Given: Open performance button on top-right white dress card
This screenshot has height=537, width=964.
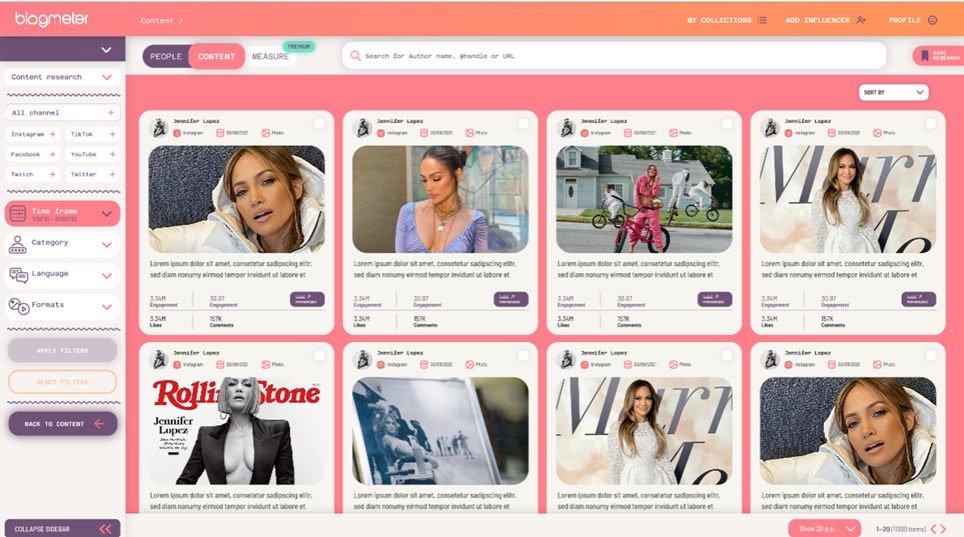Looking at the screenshot, I should [919, 300].
